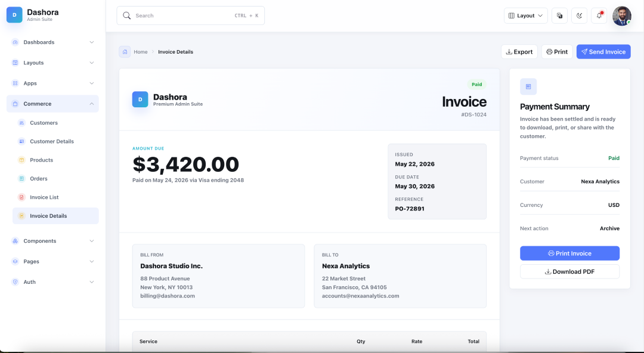Click the Apps grid icon in sidebar
This screenshot has width=644, height=353.
[15, 83]
